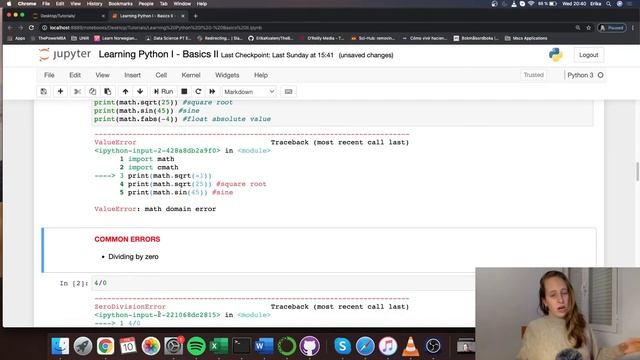The width and height of the screenshot is (640, 360).
Task: Open Terminal from the dock
Action: [x=242, y=346]
